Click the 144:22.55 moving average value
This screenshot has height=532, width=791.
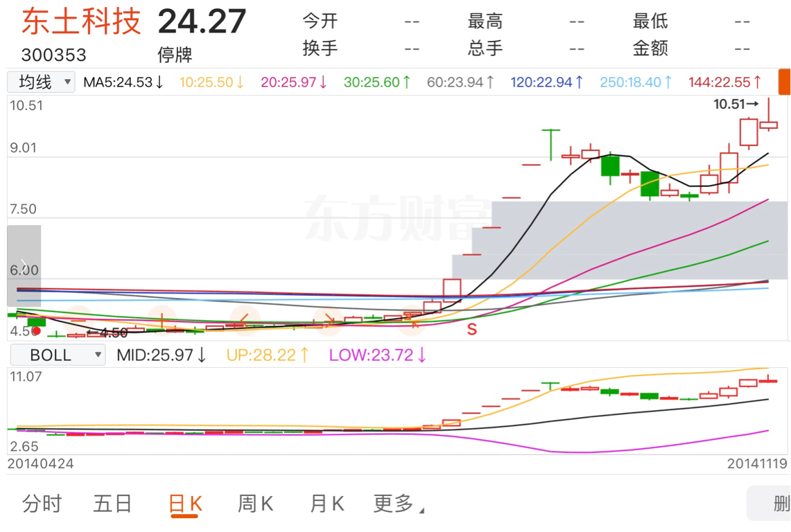click(725, 82)
